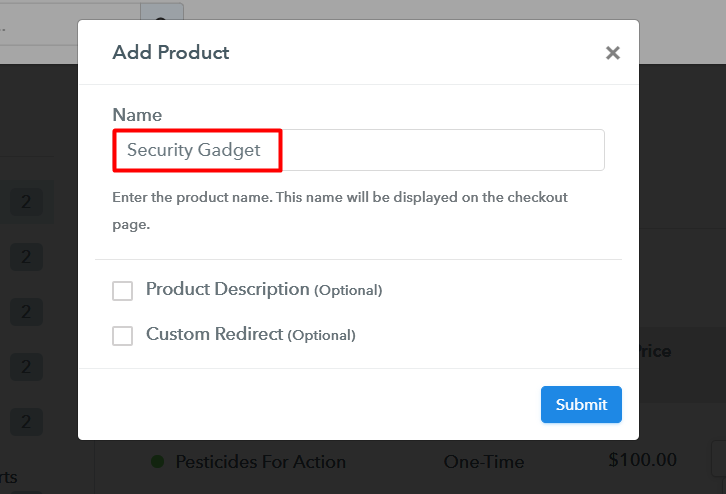
Task: Open the Pesticides For Action product
Action: coord(260,462)
